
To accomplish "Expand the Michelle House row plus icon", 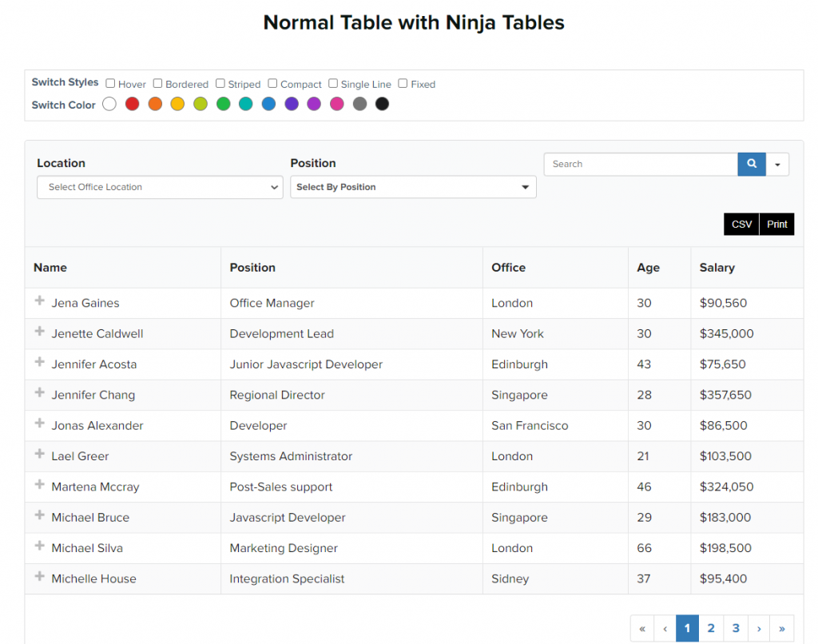I will coord(40,576).
